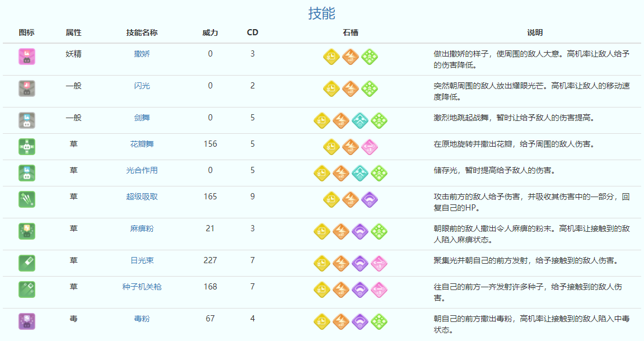The width and height of the screenshot is (644, 341).
Task: Open the 剑舞 skill page link
Action: pos(142,118)
